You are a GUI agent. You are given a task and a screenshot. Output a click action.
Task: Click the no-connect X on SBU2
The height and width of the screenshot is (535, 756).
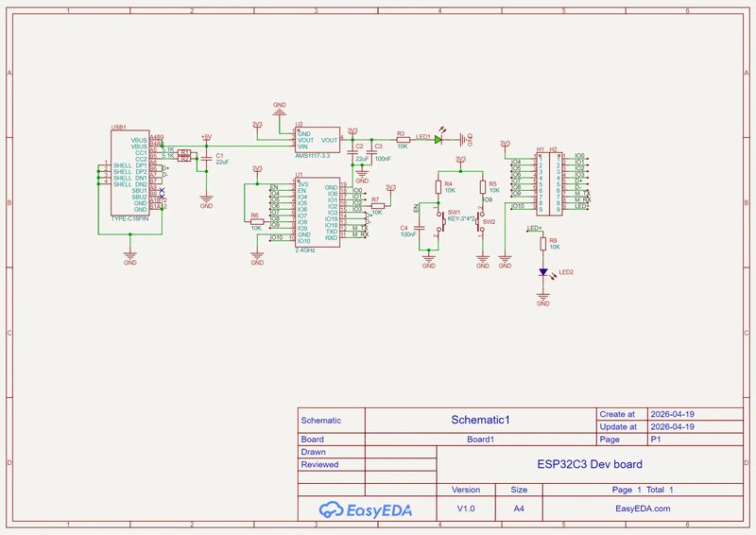162,197
